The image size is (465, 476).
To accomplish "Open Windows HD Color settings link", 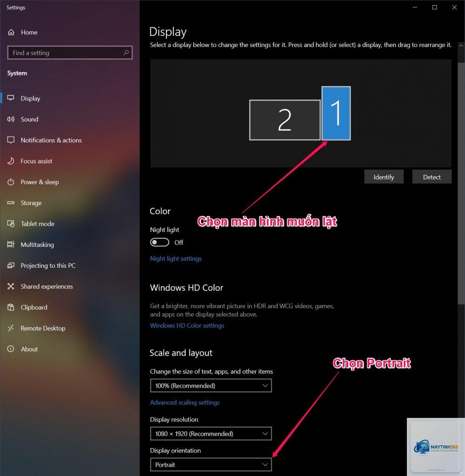I will pyautogui.click(x=187, y=325).
